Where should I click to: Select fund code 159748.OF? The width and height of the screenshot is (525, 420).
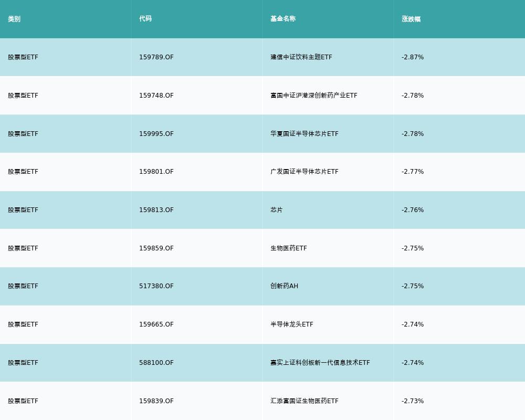[156, 96]
